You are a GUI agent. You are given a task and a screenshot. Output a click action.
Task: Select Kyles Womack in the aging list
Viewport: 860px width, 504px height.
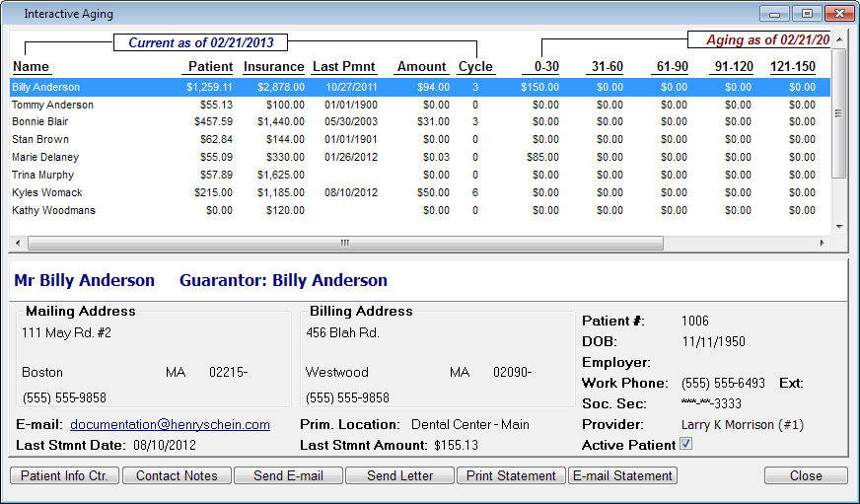tap(47, 192)
